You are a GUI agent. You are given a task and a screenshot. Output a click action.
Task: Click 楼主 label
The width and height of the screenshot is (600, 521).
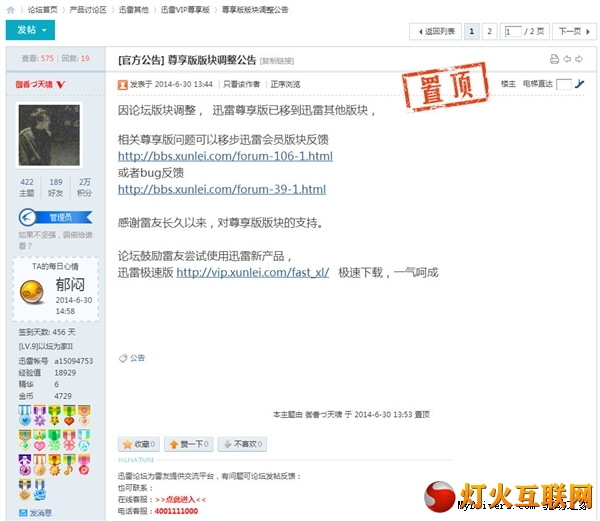(x=509, y=84)
